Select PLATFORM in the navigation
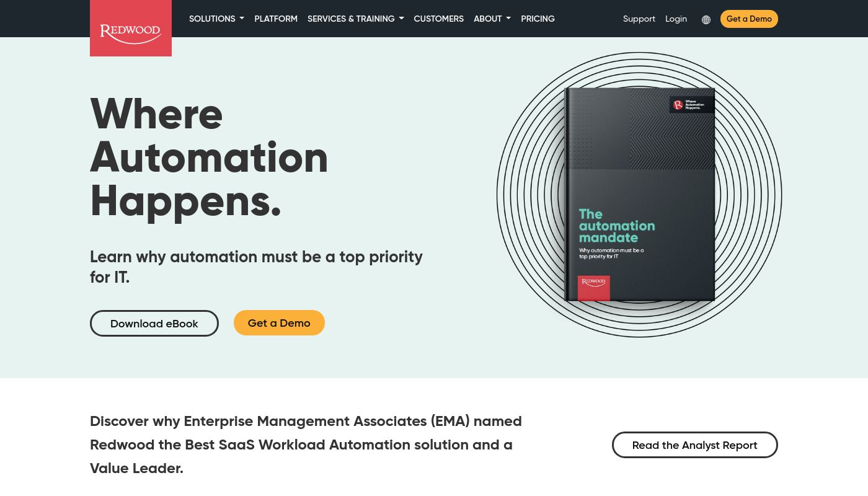 click(275, 19)
